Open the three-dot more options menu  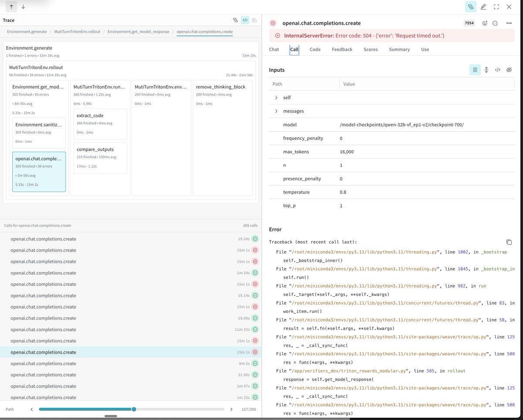click(x=509, y=23)
